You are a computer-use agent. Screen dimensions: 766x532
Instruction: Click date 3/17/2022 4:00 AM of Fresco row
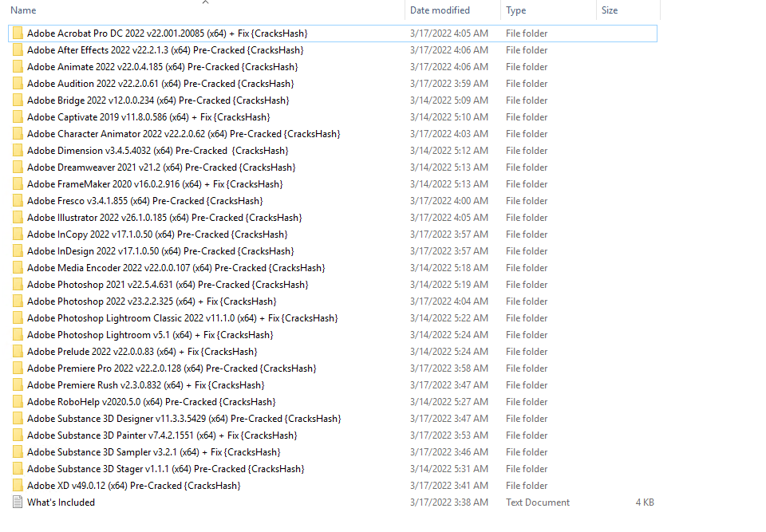449,201
